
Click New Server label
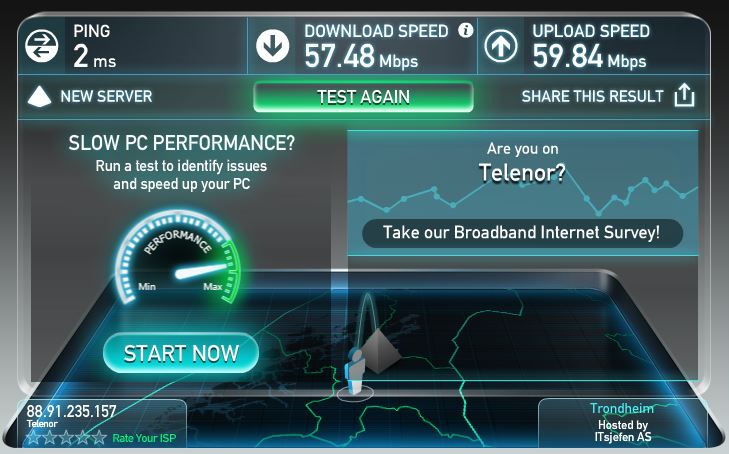(x=106, y=96)
